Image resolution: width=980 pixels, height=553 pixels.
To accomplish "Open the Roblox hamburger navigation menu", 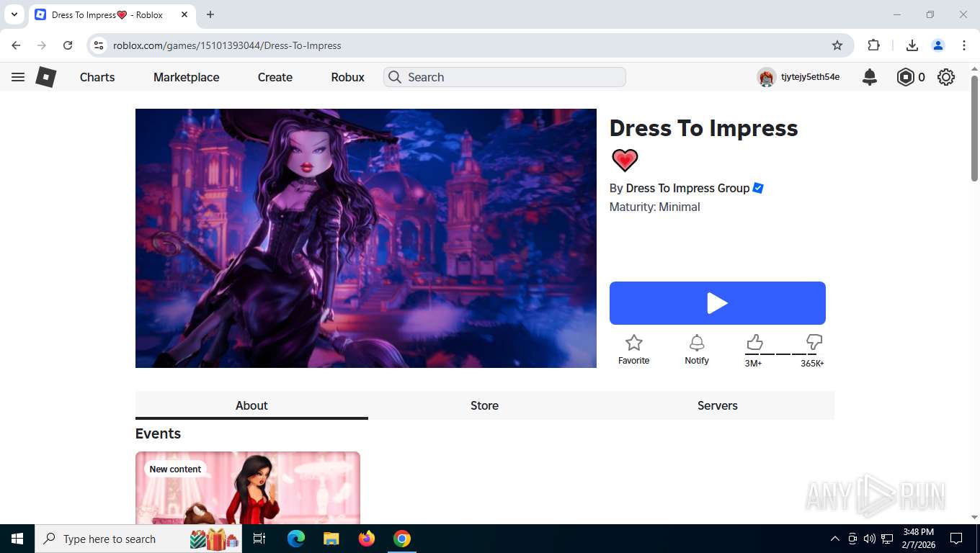I will tap(18, 77).
